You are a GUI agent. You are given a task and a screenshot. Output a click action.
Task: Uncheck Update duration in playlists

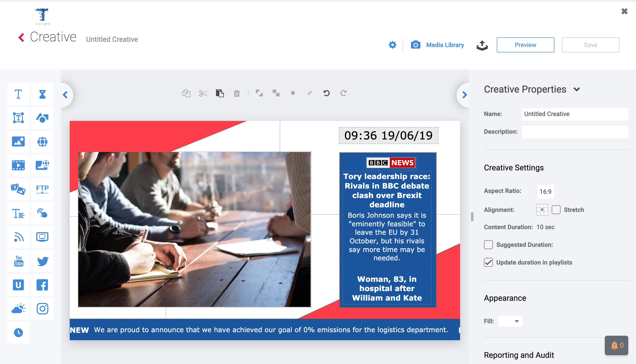click(488, 262)
